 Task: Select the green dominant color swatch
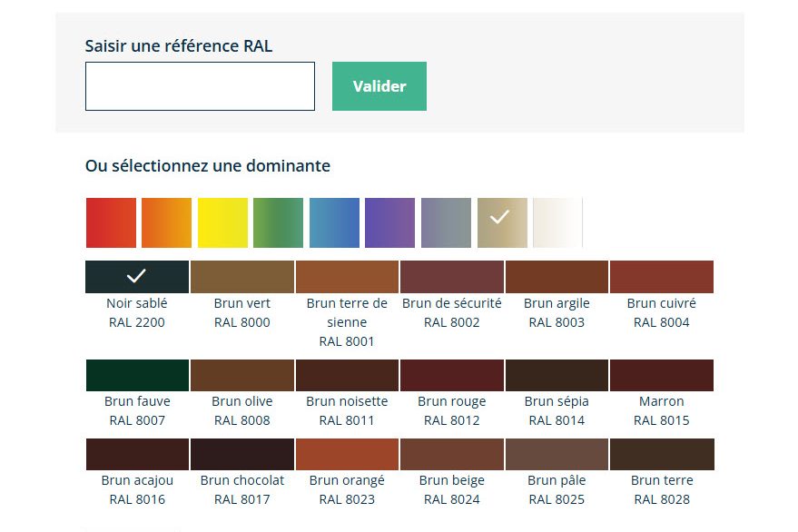click(278, 222)
